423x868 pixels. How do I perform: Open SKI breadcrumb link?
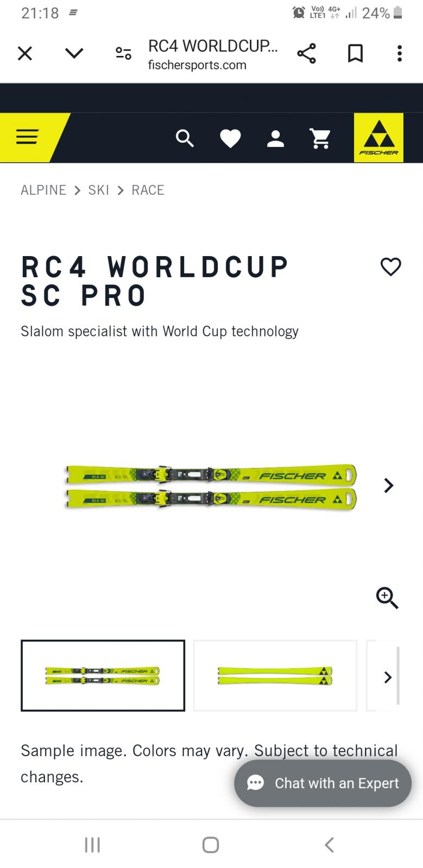click(x=99, y=190)
